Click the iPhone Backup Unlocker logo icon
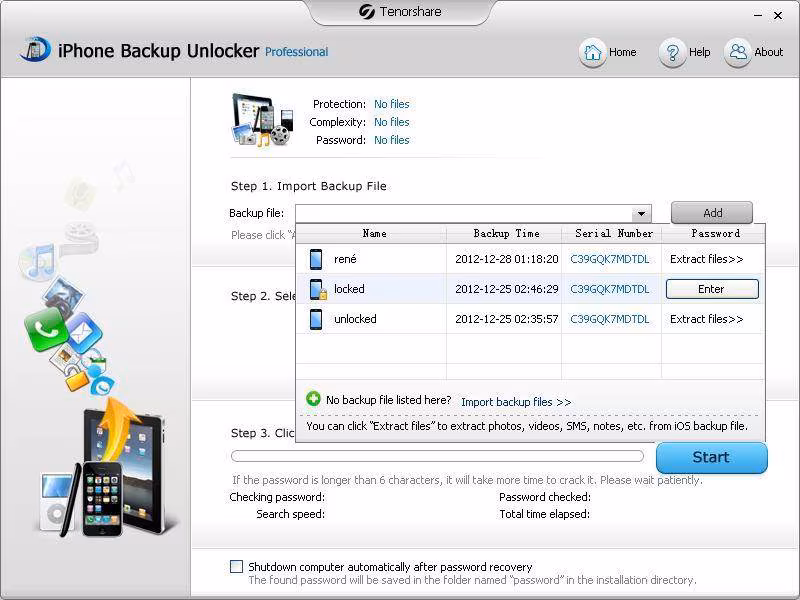This screenshot has width=800, height=600. tap(35, 49)
